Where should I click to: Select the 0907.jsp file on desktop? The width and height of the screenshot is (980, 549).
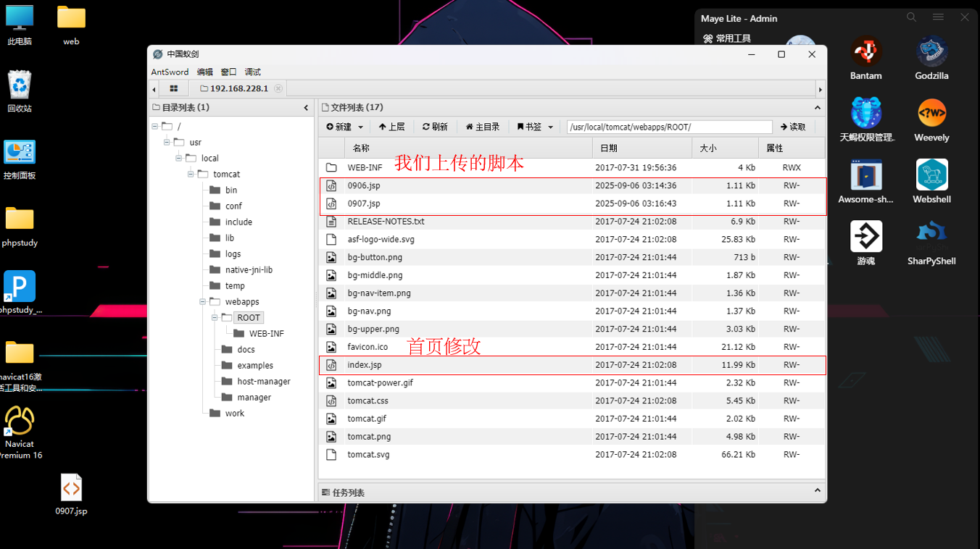click(71, 495)
